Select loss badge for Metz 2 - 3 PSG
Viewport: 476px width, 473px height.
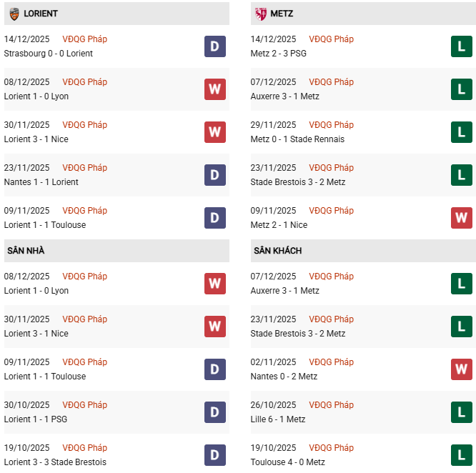tap(462, 46)
